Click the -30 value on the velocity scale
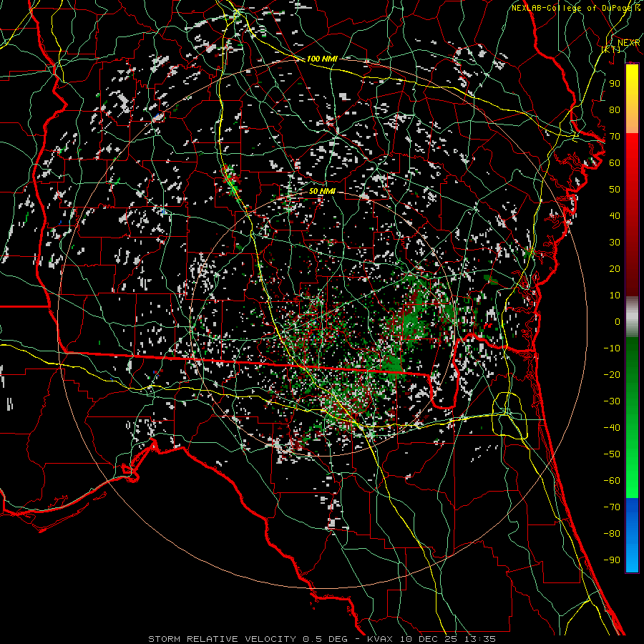This screenshot has height=644, width=644. (612, 401)
